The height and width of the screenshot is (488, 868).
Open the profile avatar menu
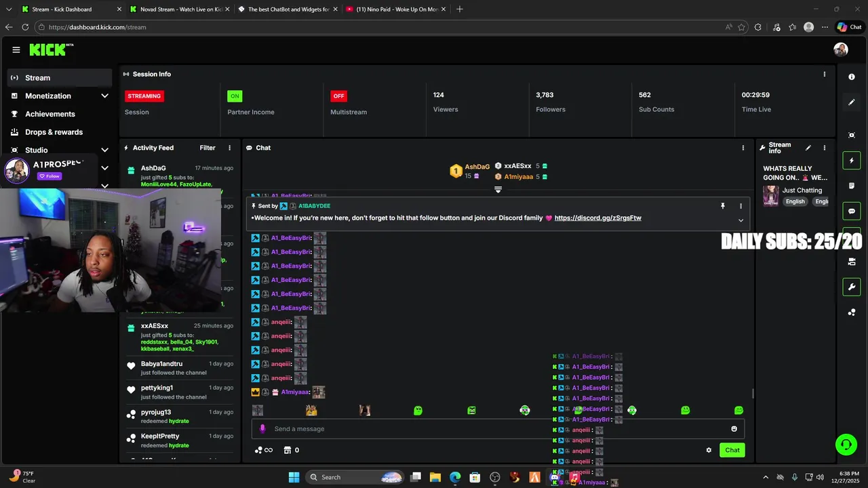(841, 49)
